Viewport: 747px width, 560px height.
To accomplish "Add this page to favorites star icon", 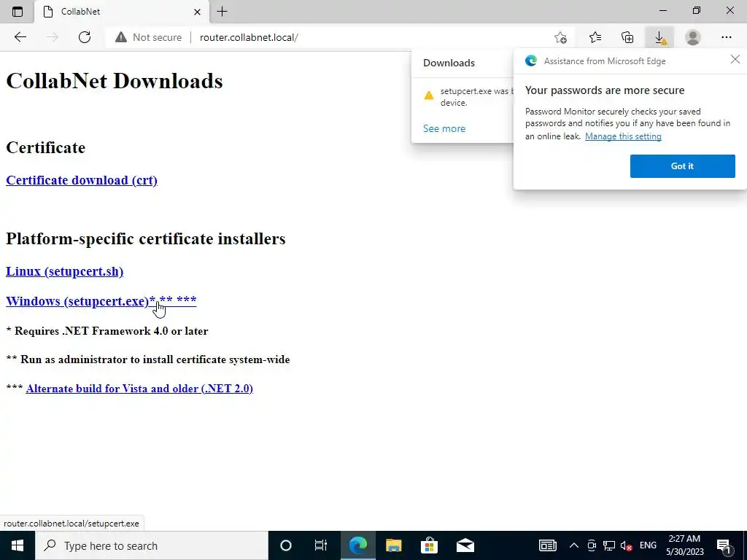I will click(x=561, y=37).
